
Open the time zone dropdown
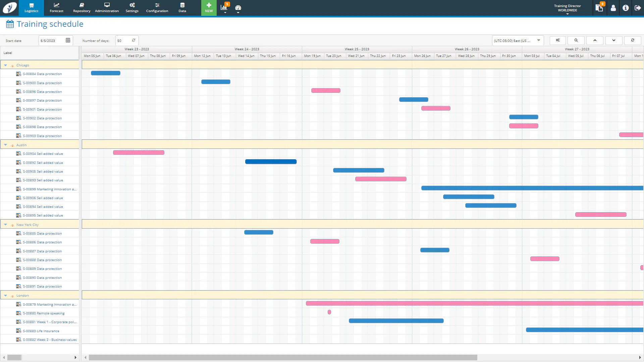click(x=518, y=41)
